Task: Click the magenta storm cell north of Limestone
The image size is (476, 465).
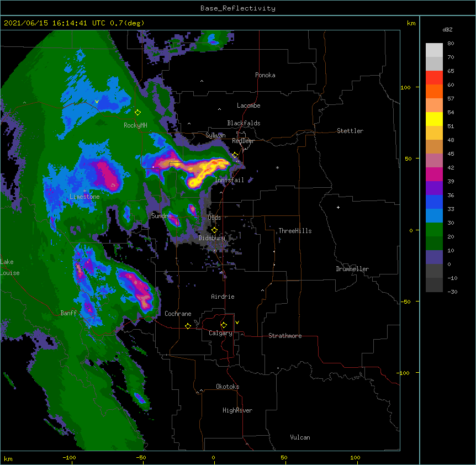Action: 107,175
